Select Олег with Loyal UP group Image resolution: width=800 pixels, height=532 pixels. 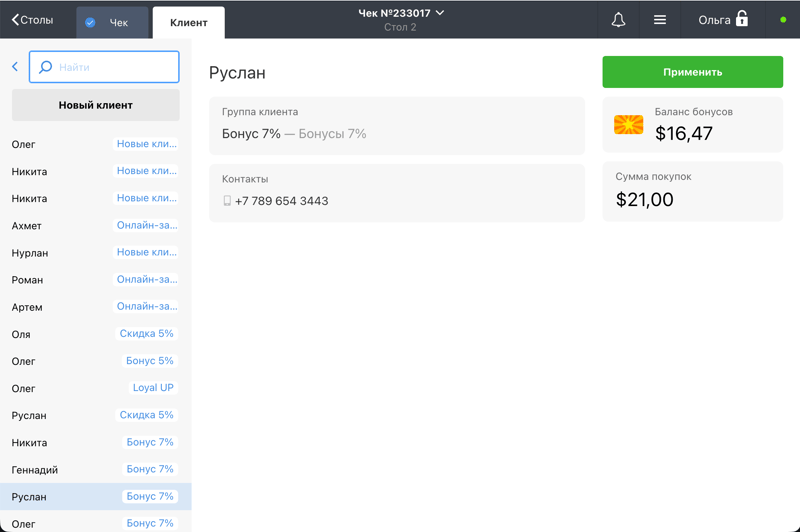pyautogui.click(x=95, y=388)
